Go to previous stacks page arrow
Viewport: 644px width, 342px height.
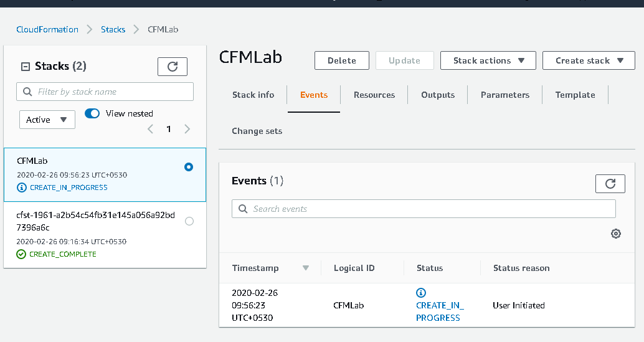(x=150, y=129)
